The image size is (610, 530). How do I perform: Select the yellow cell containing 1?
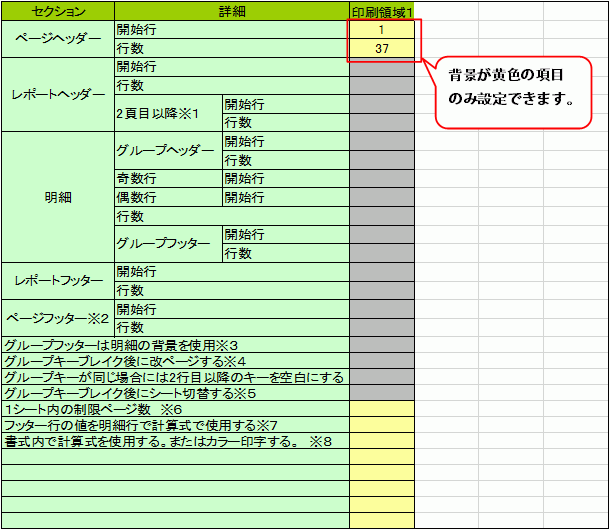pyautogui.click(x=382, y=30)
